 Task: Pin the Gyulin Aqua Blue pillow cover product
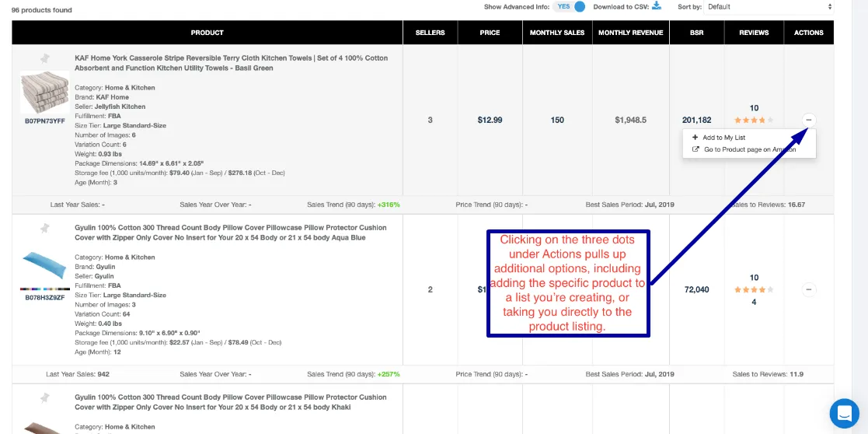pos(45,228)
